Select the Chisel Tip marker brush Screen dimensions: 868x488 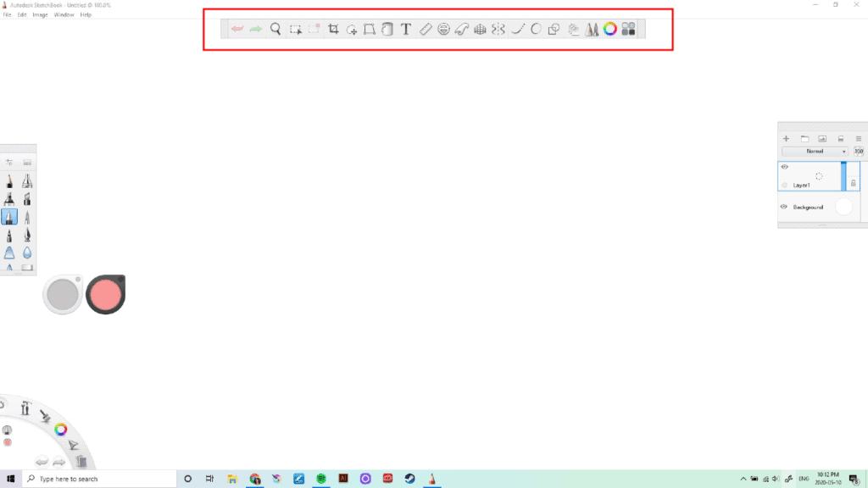(x=27, y=198)
